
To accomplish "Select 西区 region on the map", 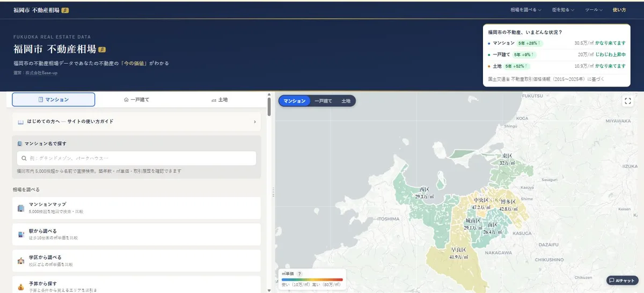I will coord(425,193).
